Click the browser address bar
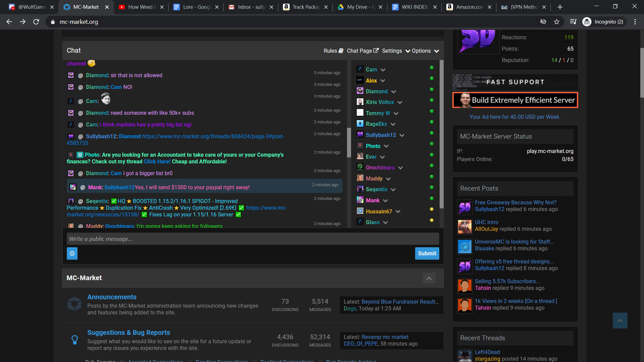The image size is (644, 362). tap(295, 22)
